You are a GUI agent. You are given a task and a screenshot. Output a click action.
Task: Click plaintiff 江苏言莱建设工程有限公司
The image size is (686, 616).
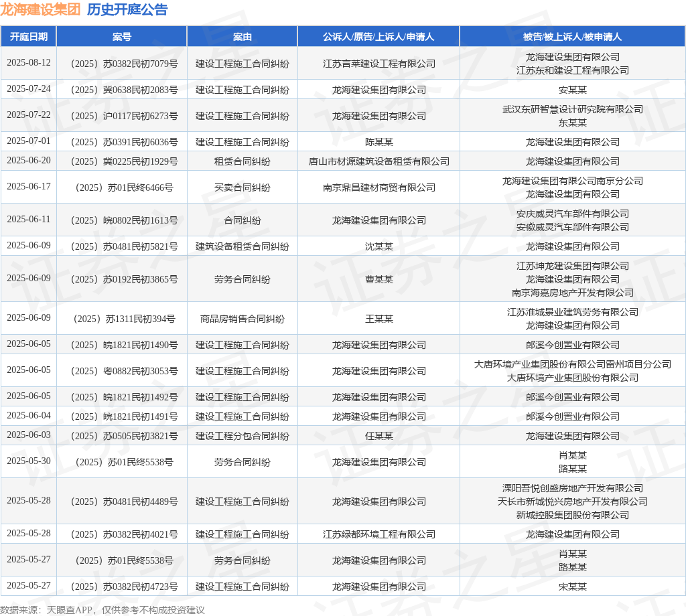coord(379,64)
